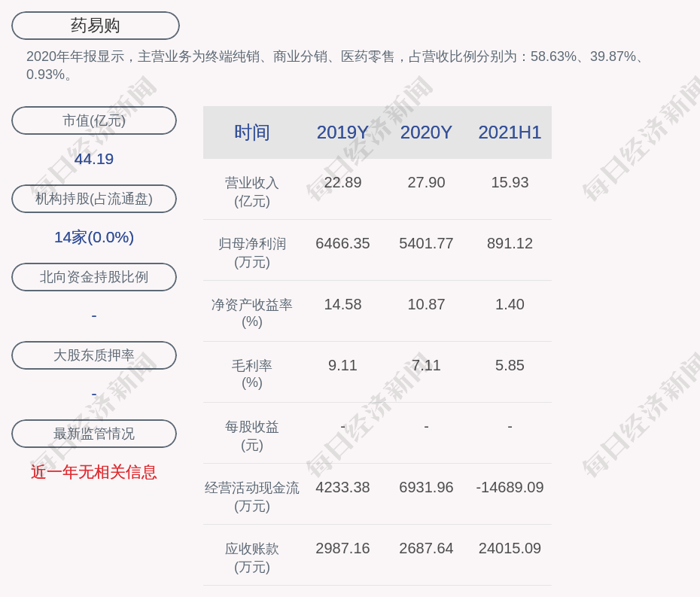The image size is (700, 597).
Task: Click the 归母净利润(万元) row label
Action: pyautogui.click(x=252, y=253)
